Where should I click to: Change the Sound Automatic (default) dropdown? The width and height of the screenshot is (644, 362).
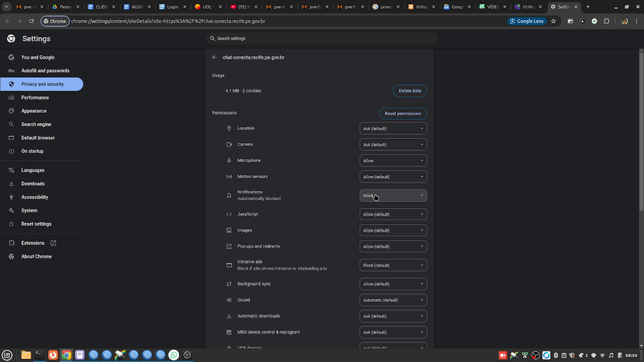coord(393,300)
